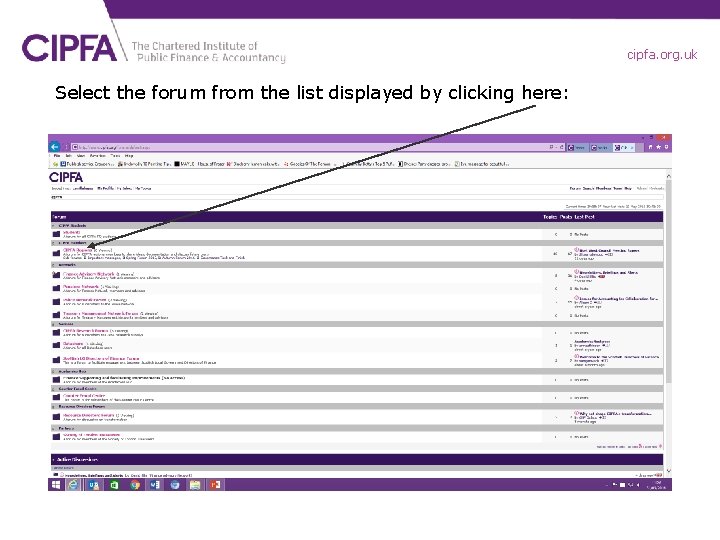The height and width of the screenshot is (540, 720).
Task: Open the Windows Start button
Action: pyautogui.click(x=56, y=485)
